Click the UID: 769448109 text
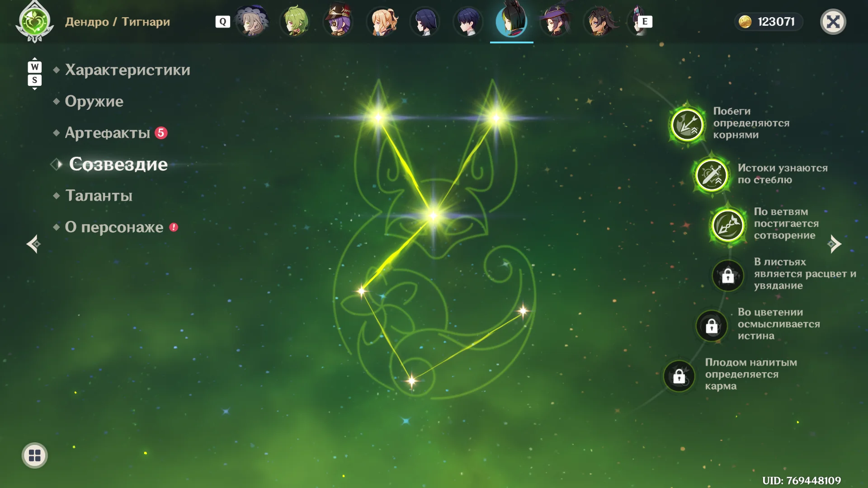 pyautogui.click(x=802, y=480)
